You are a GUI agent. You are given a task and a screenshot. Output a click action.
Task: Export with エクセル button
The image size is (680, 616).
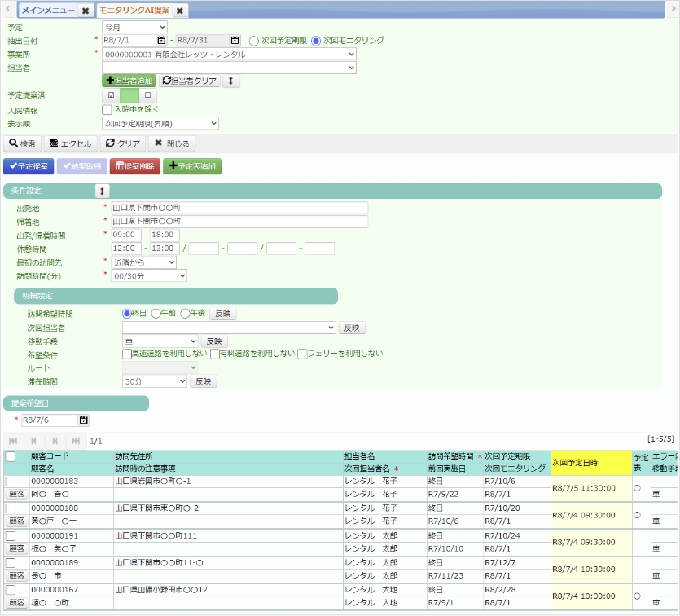click(x=71, y=143)
